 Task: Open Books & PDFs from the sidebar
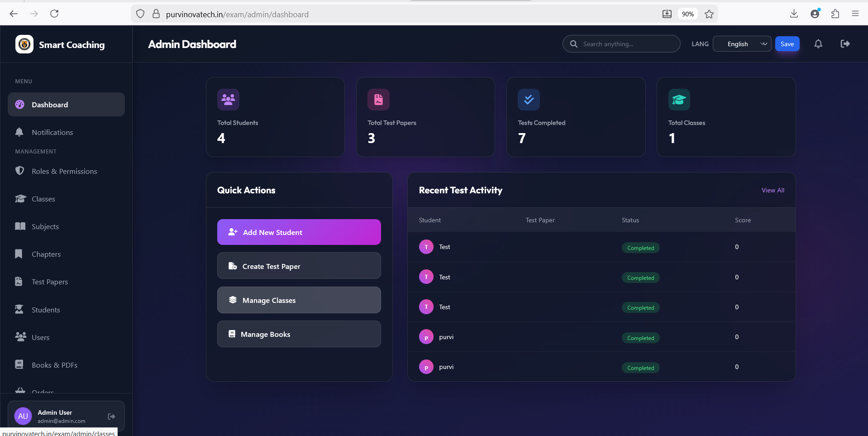tap(54, 364)
